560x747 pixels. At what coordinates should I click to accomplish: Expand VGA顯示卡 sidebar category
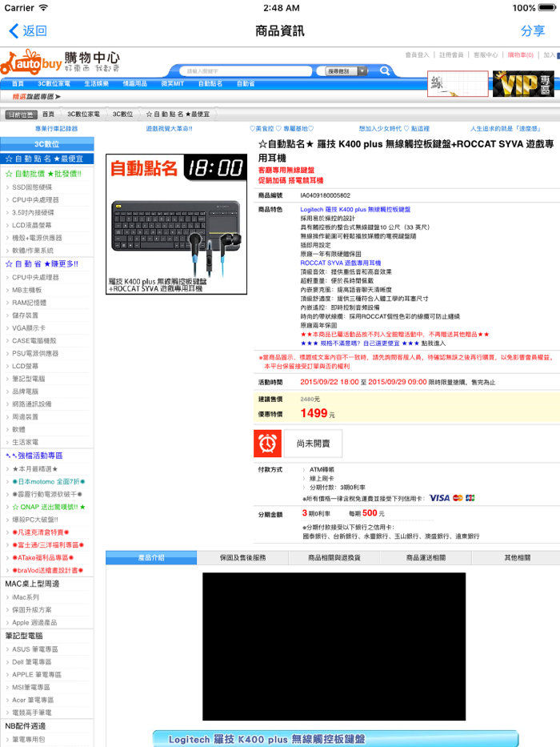[29, 327]
